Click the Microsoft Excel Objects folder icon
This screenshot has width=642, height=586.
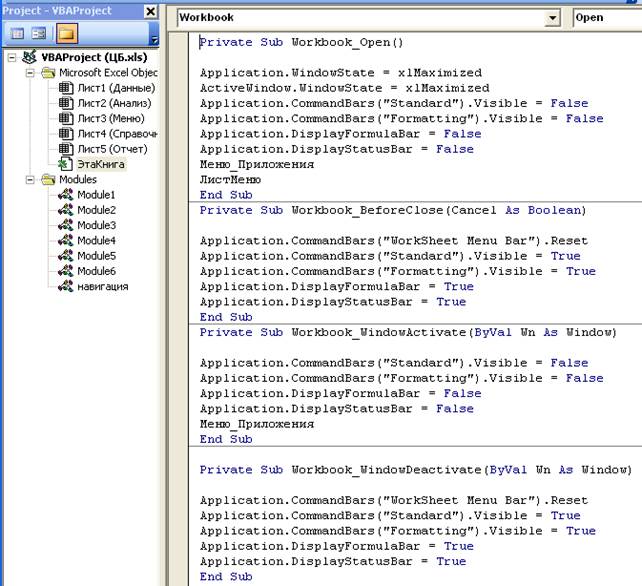48,73
